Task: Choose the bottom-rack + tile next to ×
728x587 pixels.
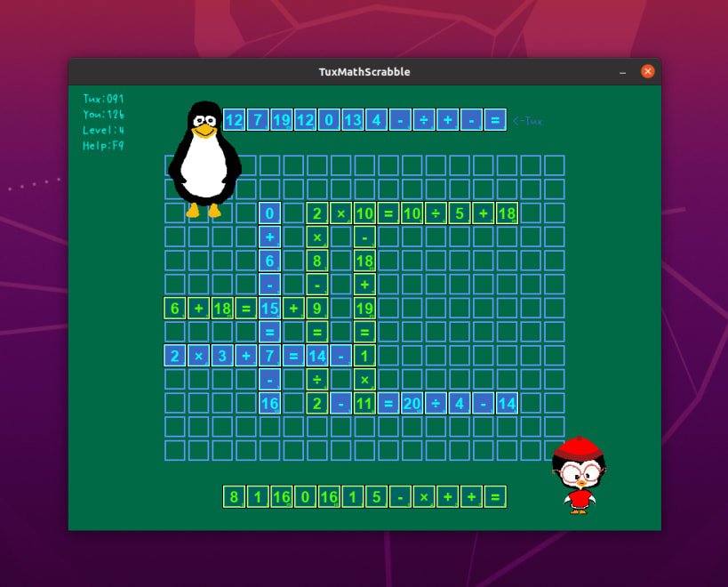Action: click(448, 497)
